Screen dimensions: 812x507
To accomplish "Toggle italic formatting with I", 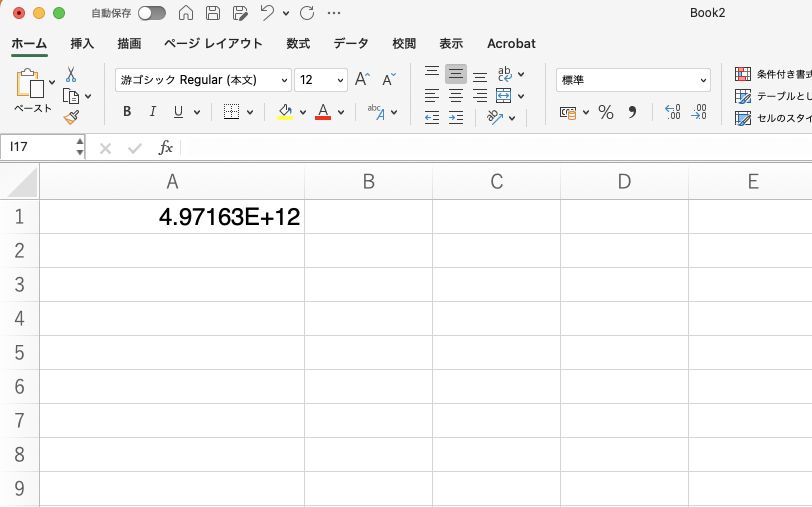I will coord(153,112).
